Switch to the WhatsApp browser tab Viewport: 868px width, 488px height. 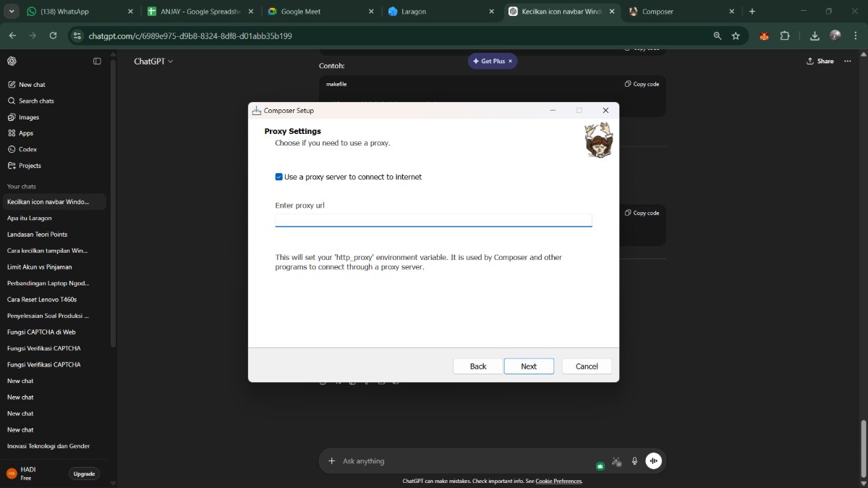click(79, 12)
